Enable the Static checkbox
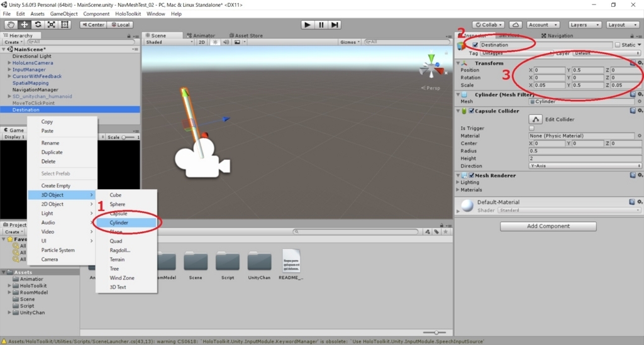The image size is (644, 345). point(618,45)
